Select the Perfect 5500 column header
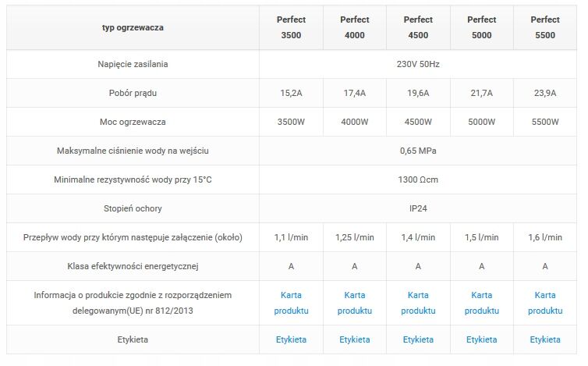The height and width of the screenshot is (366, 588). tap(545, 27)
